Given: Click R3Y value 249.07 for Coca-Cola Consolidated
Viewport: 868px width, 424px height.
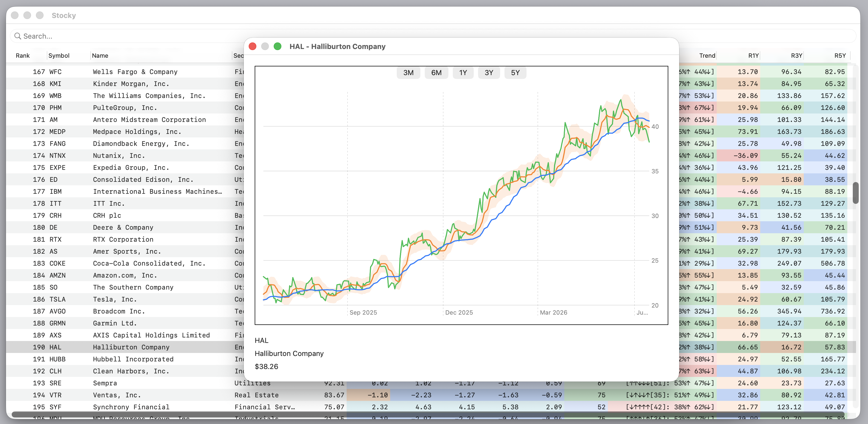Looking at the screenshot, I should pos(789,263).
